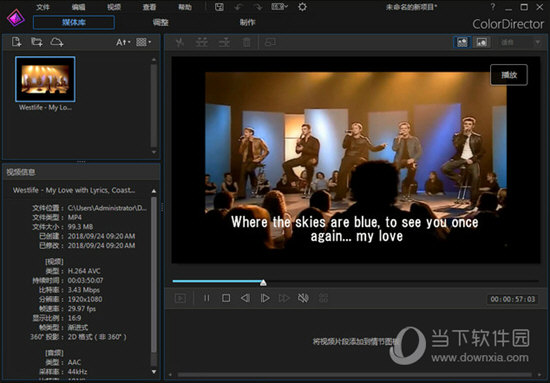The width and height of the screenshot is (550, 383).
Task: Click the detach display icon in toolbar
Action: tap(270, 43)
